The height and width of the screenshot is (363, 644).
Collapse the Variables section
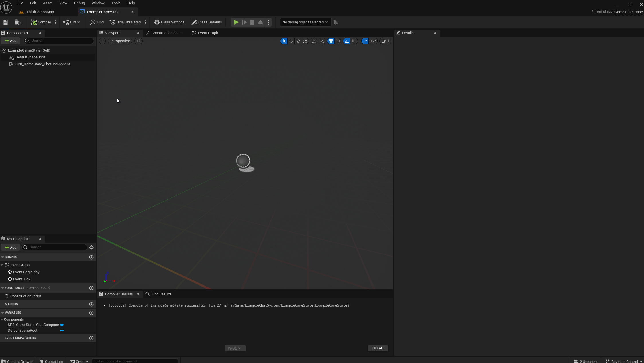pyautogui.click(x=3, y=313)
